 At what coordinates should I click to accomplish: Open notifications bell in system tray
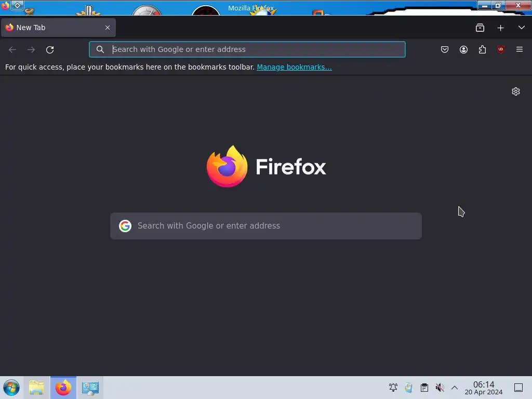pos(393,388)
